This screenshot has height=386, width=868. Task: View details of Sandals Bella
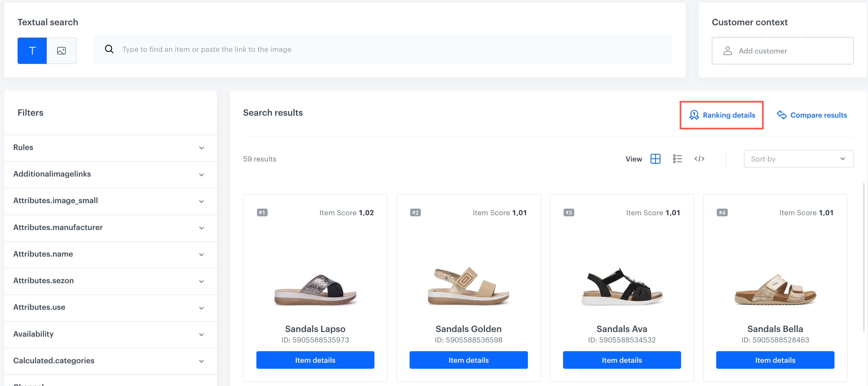pyautogui.click(x=775, y=360)
